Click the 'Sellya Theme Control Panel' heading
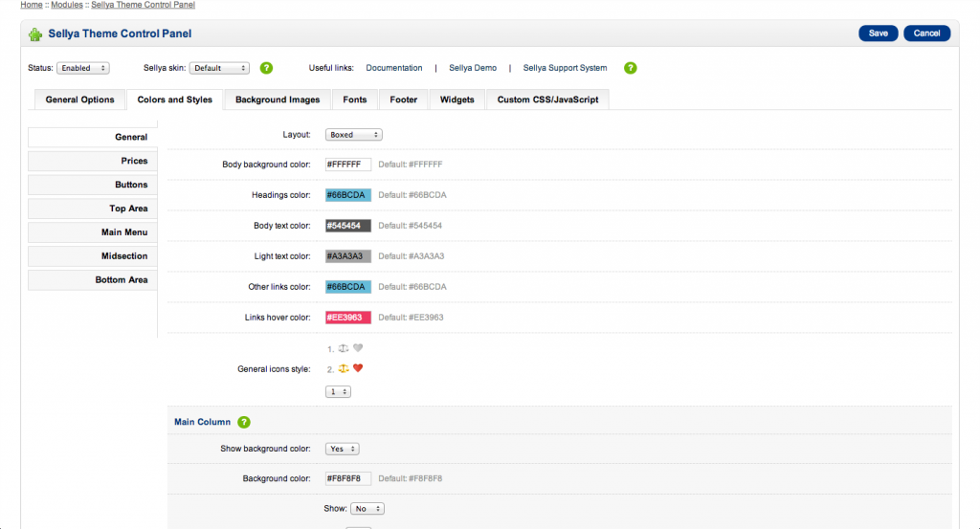The width and height of the screenshot is (980, 529). pos(120,33)
